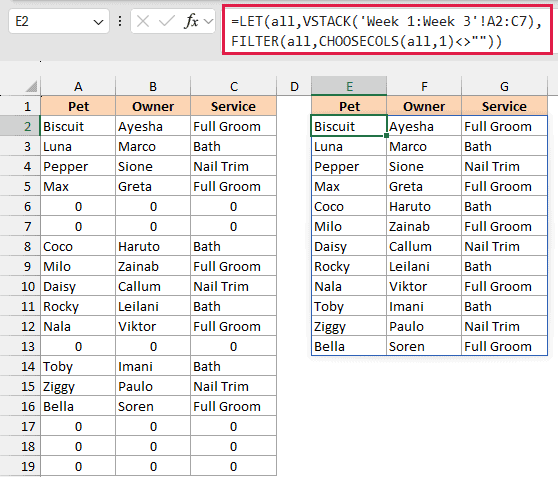
Task: Click the Owner header cell in column F
Action: (424, 106)
